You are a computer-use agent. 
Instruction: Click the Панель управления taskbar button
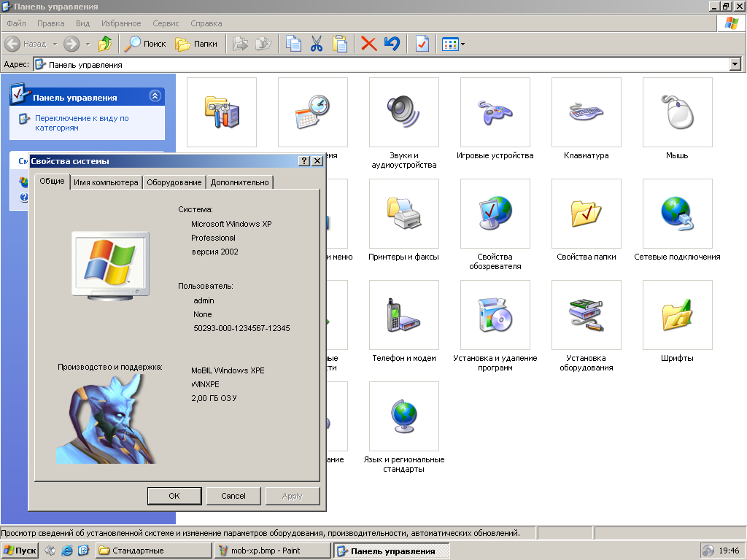tap(391, 551)
